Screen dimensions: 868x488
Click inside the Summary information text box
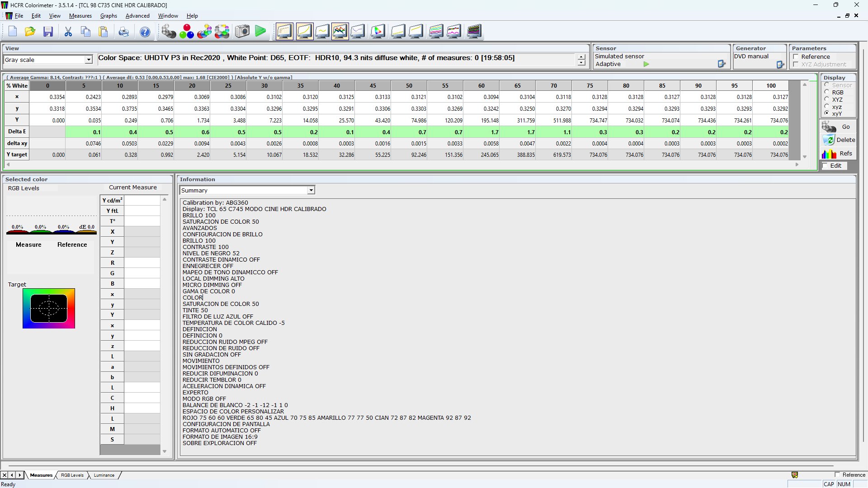click(518, 327)
